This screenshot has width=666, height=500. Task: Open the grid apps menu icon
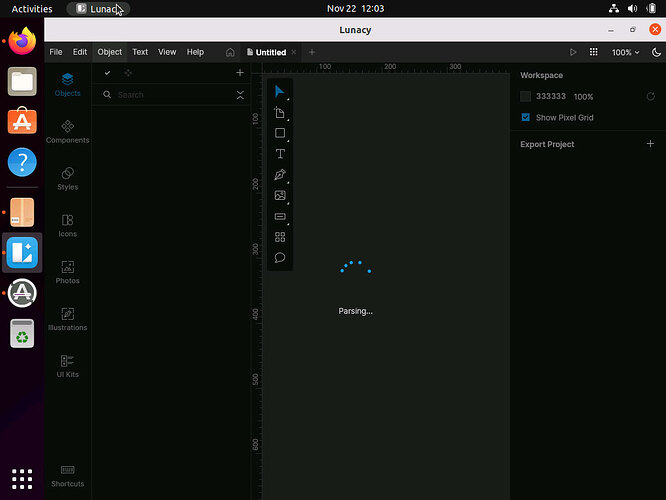pos(593,52)
